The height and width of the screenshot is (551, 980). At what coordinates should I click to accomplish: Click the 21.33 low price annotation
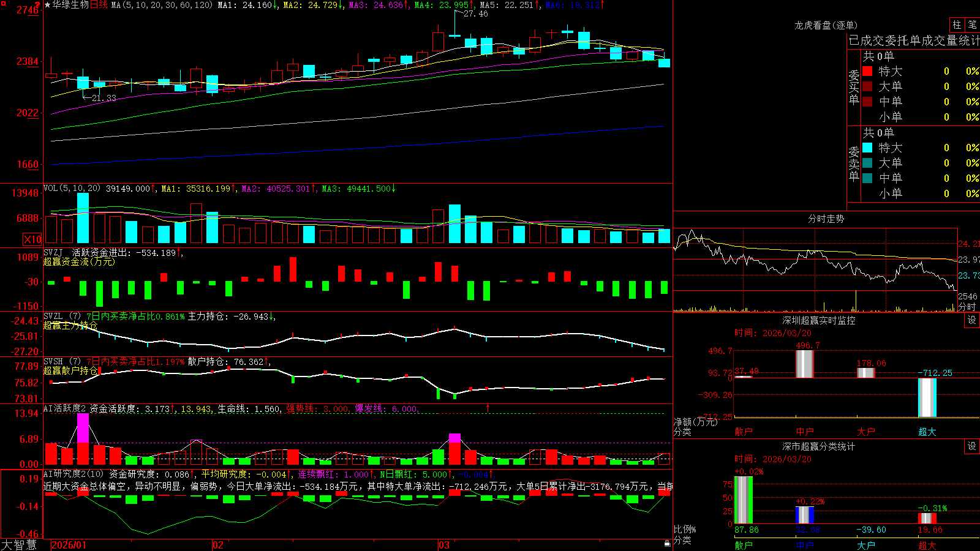pos(104,98)
